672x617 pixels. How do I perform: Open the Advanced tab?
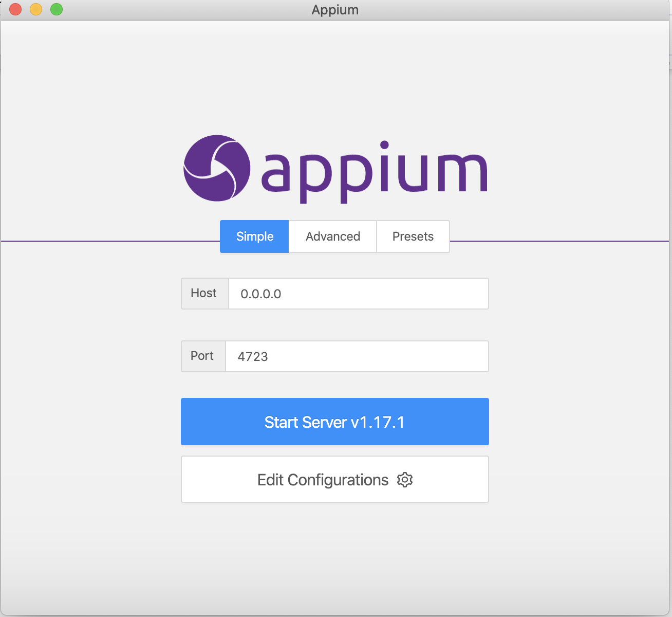pyautogui.click(x=332, y=237)
